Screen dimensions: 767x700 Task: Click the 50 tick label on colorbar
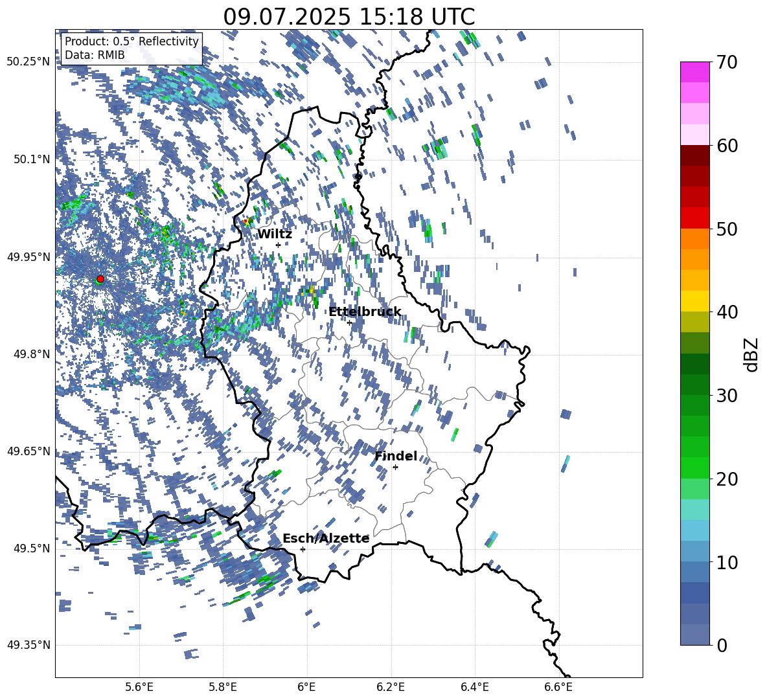727,229
